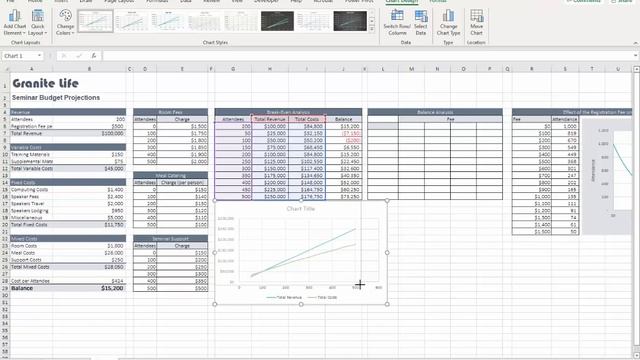Click Total Variable Costs row label
The height and width of the screenshot is (360, 640).
[x=32, y=169]
